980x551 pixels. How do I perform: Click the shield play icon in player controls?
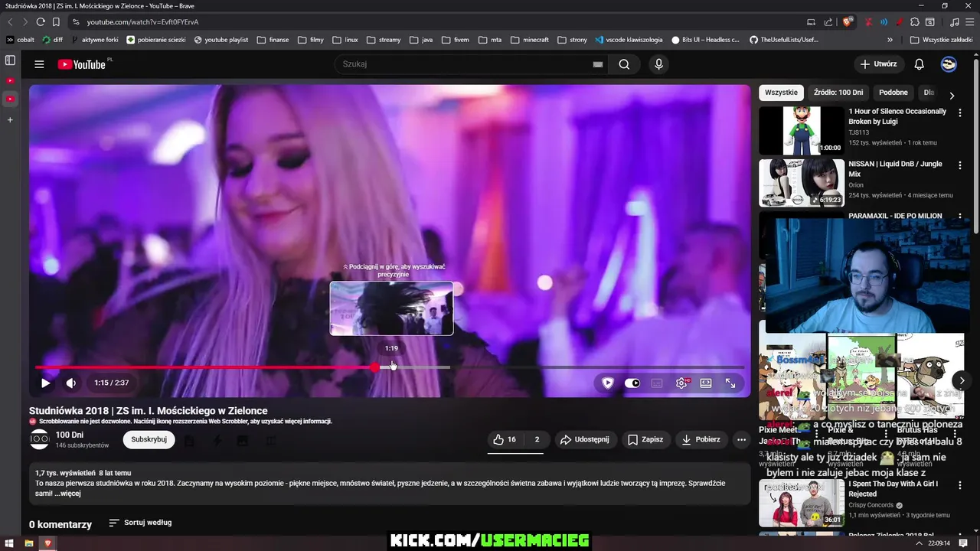tap(608, 383)
